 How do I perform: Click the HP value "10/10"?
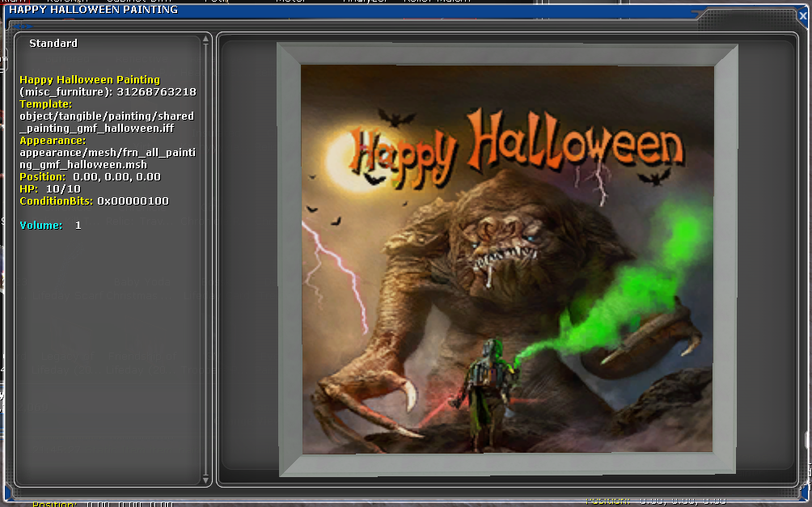click(x=63, y=189)
